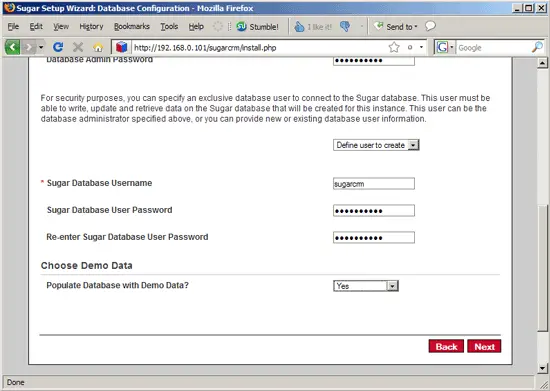Click the Firefox logo in title bar

pos(9,8)
